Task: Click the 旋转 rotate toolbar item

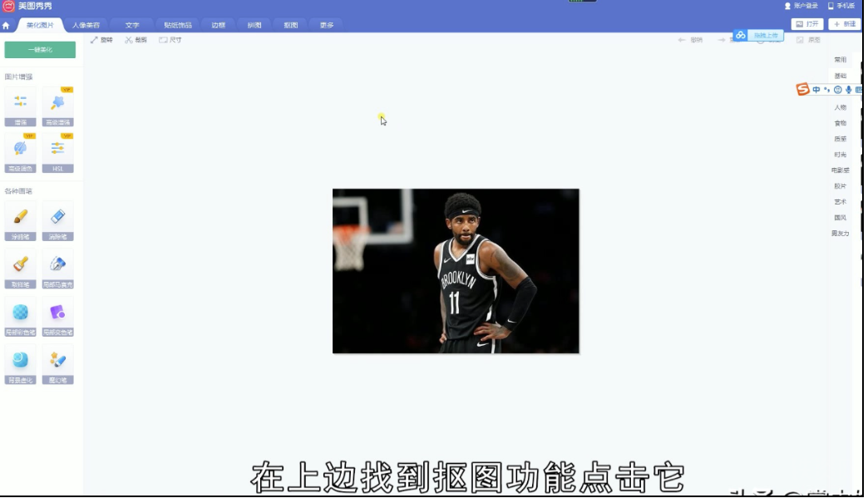Action: coord(101,40)
